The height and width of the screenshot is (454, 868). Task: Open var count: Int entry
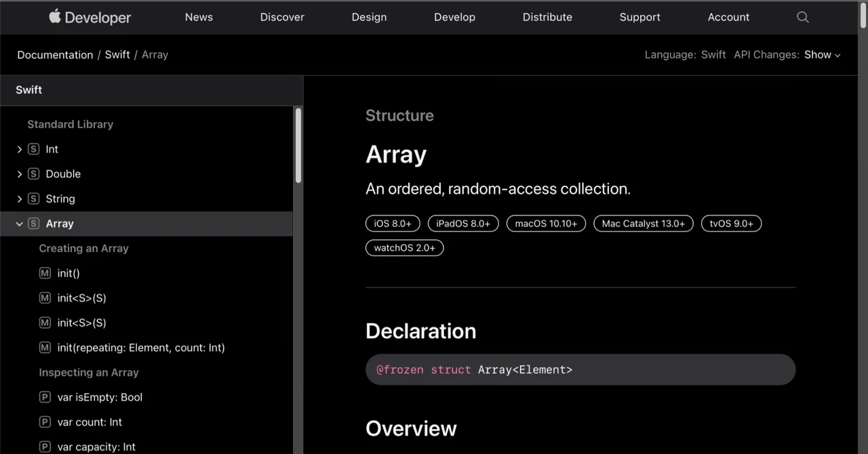click(90, 422)
